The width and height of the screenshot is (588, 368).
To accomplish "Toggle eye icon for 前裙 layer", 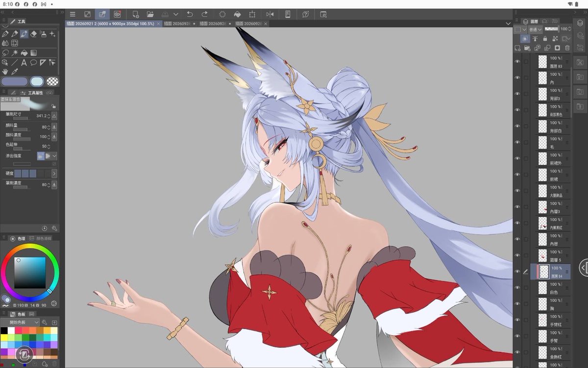I will click(517, 175).
